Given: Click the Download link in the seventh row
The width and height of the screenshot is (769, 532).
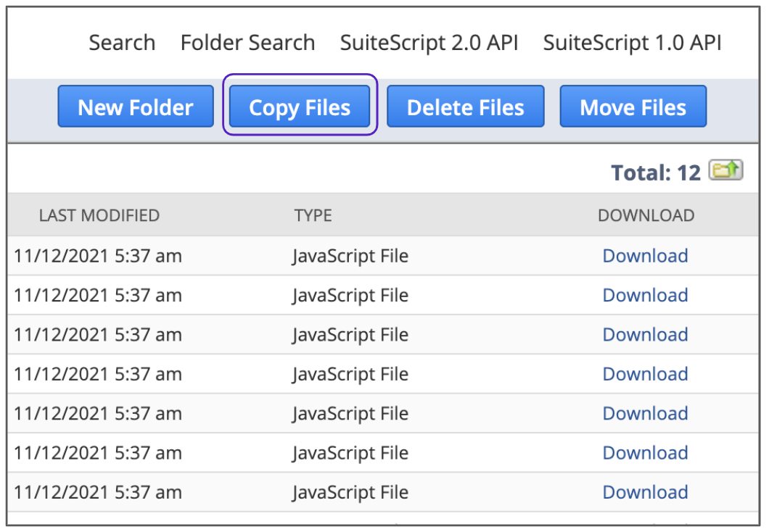Looking at the screenshot, I should pyautogui.click(x=645, y=492).
